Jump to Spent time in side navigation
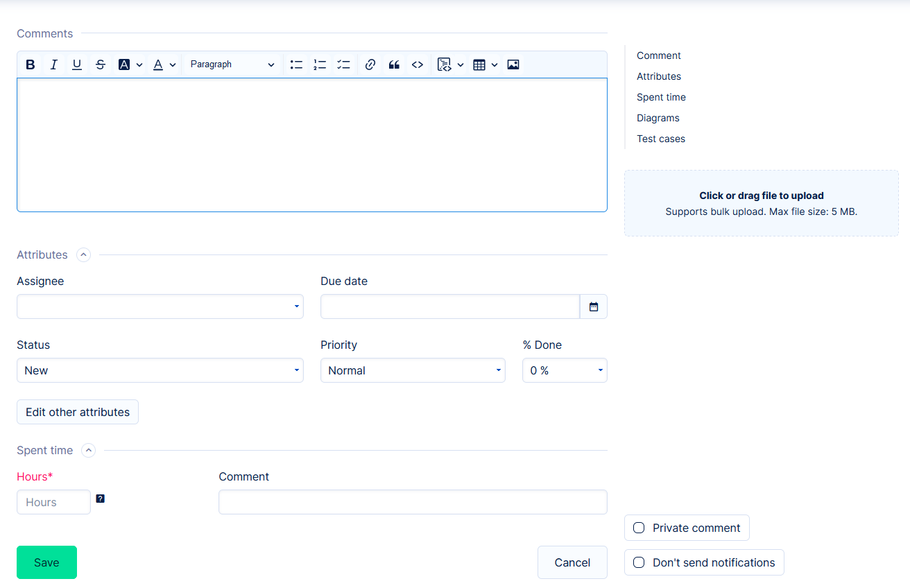Viewport: 910px width, 588px height. (x=661, y=97)
